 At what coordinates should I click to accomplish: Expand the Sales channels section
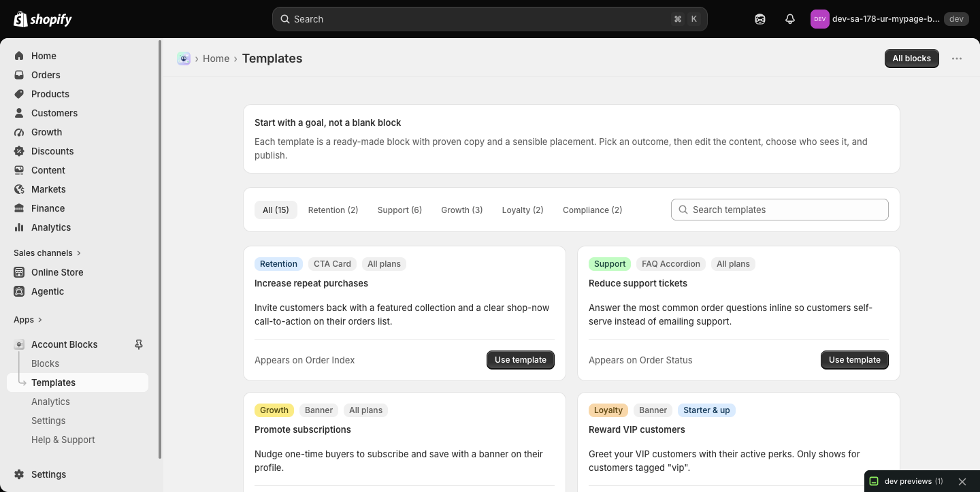tap(47, 252)
